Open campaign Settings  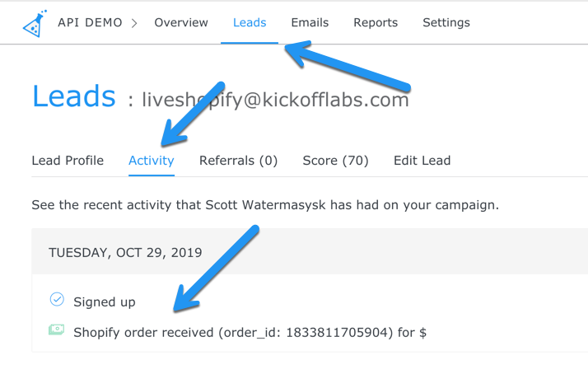[446, 23]
